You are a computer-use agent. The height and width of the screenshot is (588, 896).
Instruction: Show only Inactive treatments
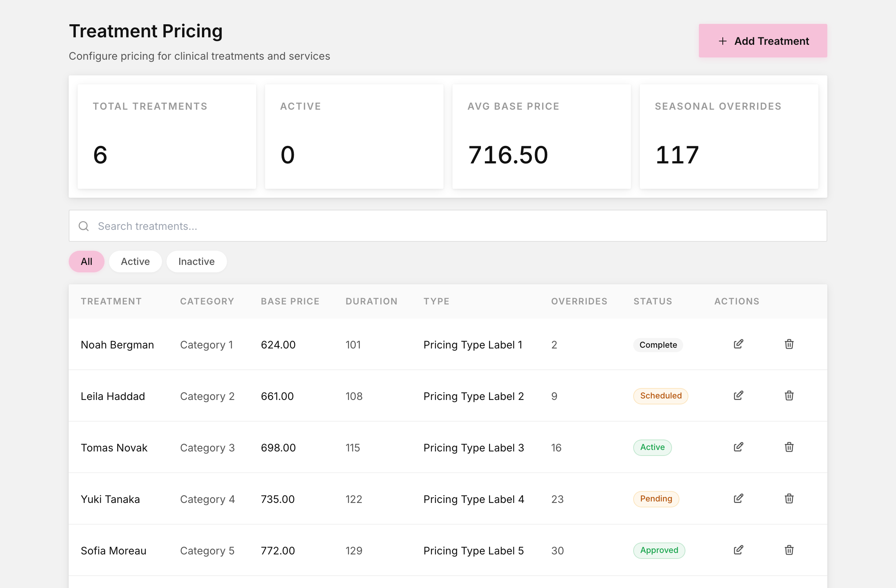[x=196, y=262]
